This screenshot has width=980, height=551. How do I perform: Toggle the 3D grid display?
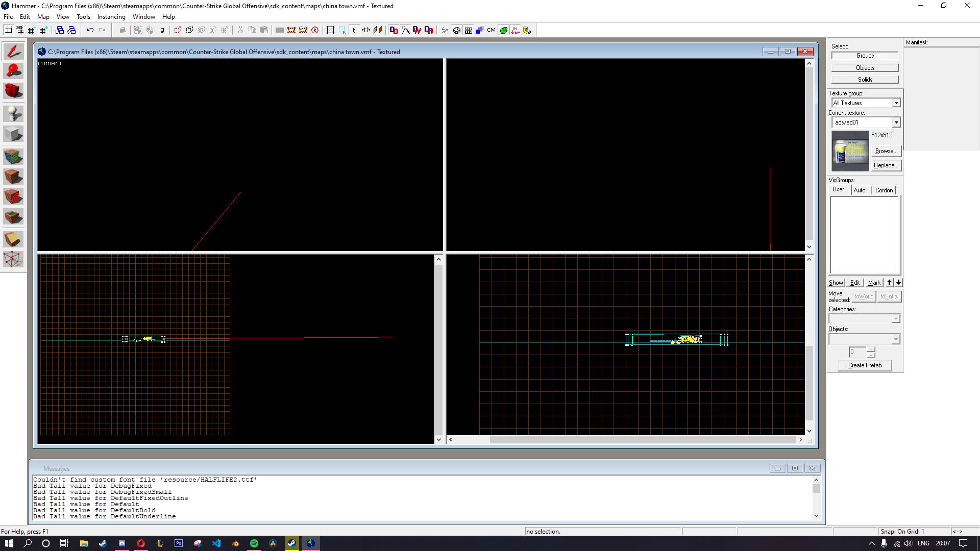tap(20, 30)
